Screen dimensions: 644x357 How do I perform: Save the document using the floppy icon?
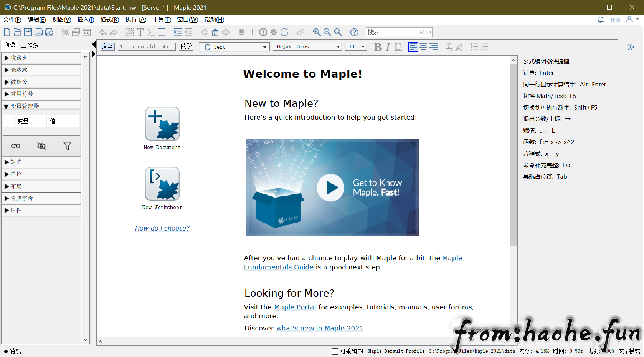click(x=28, y=32)
